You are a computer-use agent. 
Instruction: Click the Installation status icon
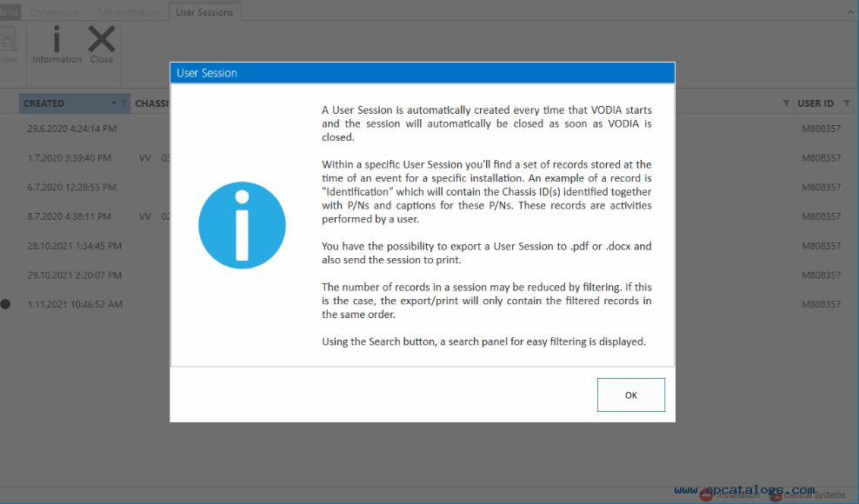pos(706,494)
